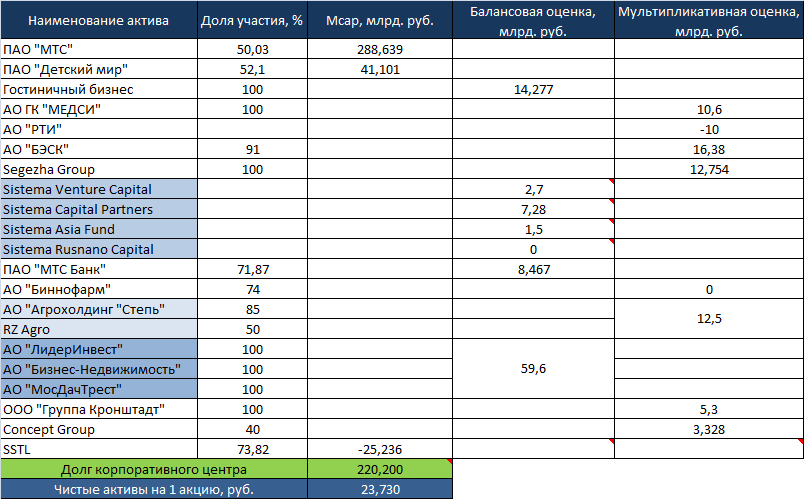Click the Sistema Asia Fund cell
Viewport: 804px width, 499px height.
pos(98,229)
